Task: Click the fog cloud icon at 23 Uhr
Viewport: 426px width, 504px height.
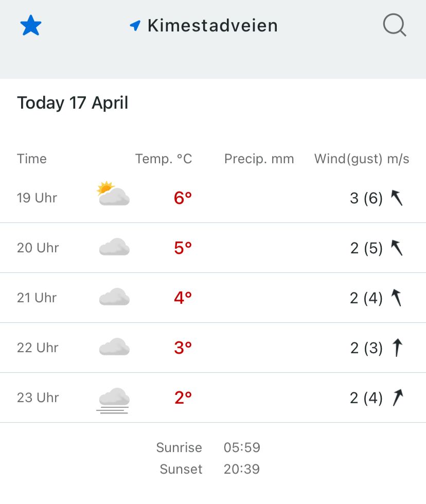Action: pos(113,401)
